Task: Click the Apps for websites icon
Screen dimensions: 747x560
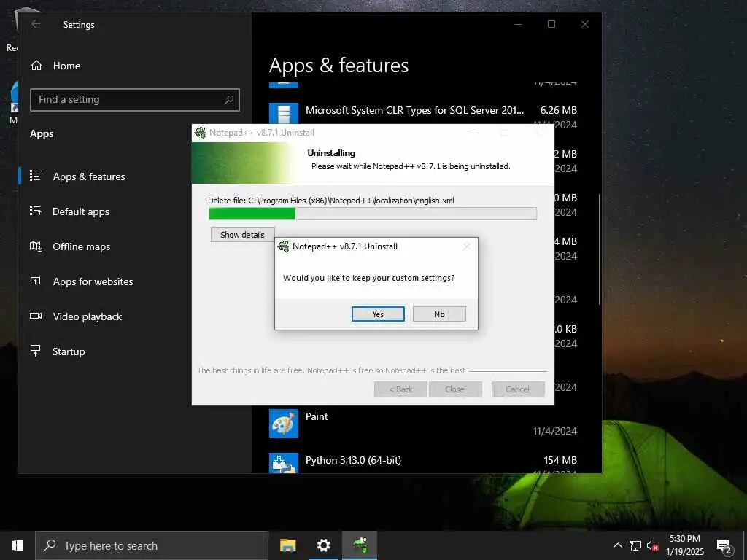Action: (36, 281)
